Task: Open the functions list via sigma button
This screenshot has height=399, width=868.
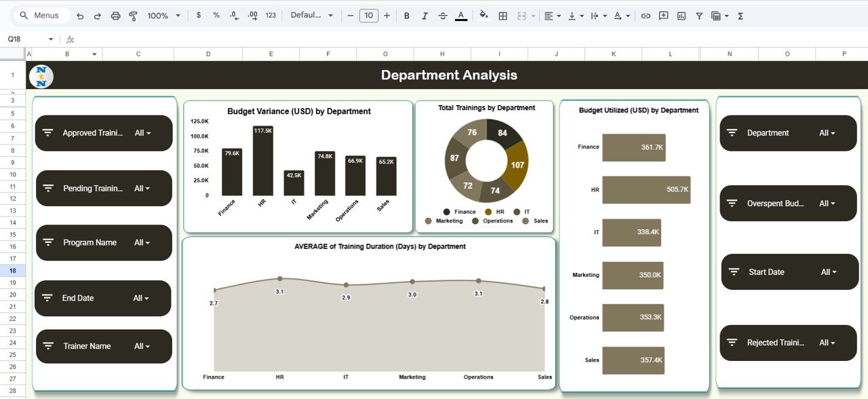Action: point(739,15)
